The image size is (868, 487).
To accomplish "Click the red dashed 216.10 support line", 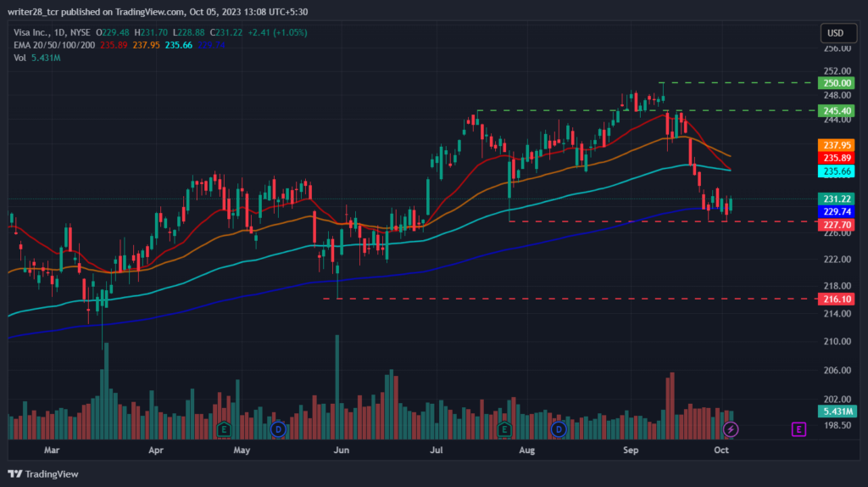I will (570, 299).
